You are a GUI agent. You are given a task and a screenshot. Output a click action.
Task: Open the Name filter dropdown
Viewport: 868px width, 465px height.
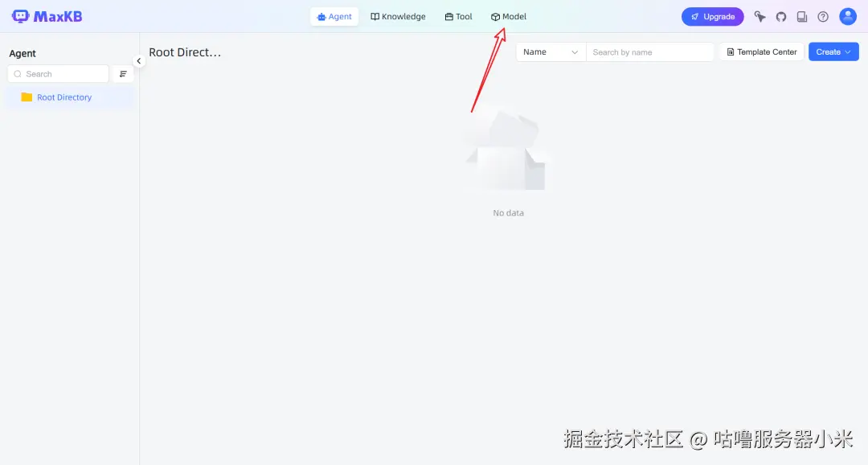[x=550, y=51]
